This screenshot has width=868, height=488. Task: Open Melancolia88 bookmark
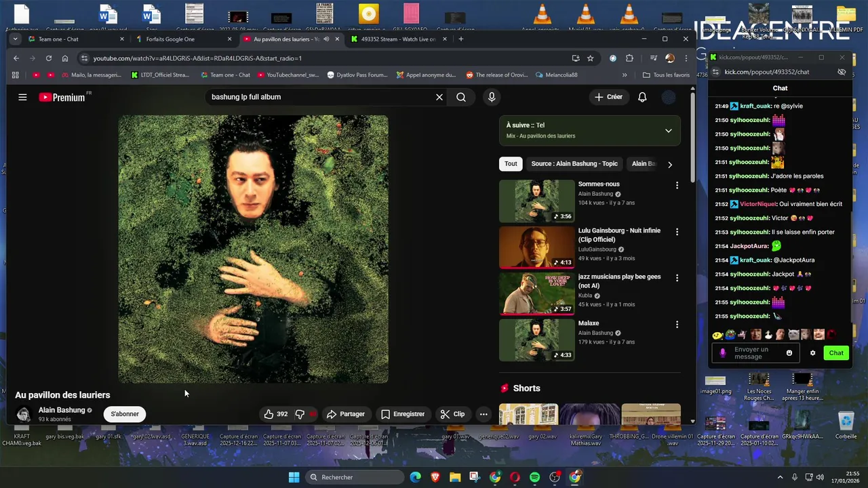coord(556,75)
